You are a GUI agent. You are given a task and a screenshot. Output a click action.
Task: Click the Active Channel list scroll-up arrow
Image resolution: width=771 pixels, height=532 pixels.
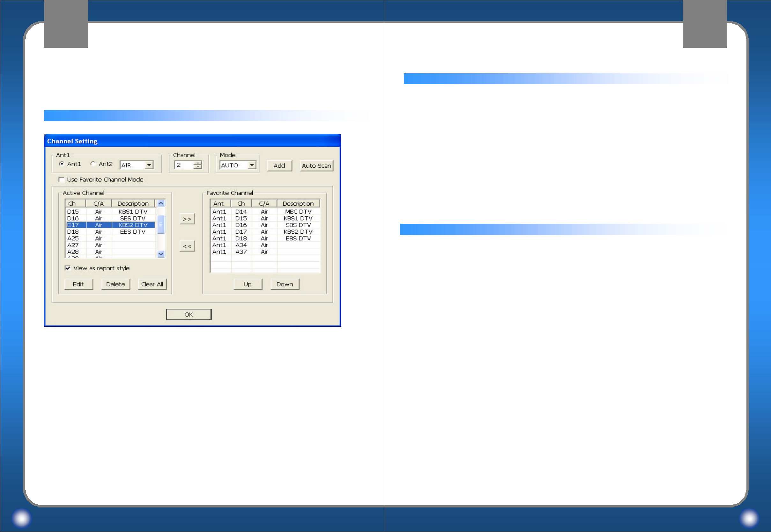point(161,203)
